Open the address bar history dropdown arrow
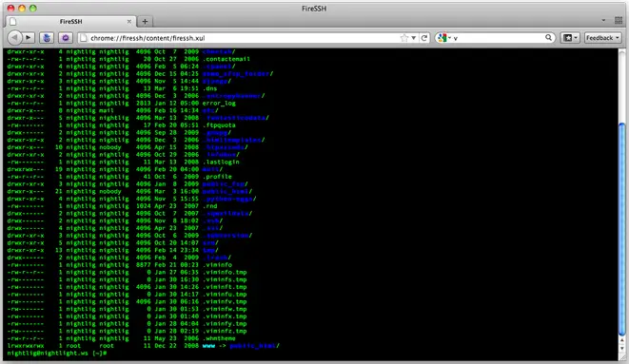Image resolution: width=629 pixels, height=364 pixels. tap(414, 38)
